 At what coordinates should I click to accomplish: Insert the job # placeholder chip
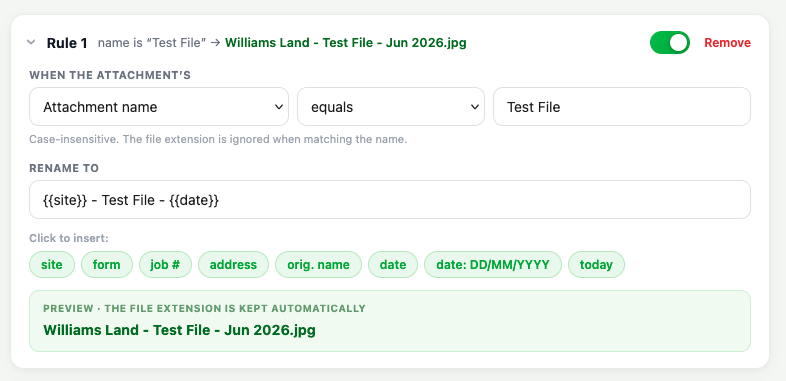165,264
